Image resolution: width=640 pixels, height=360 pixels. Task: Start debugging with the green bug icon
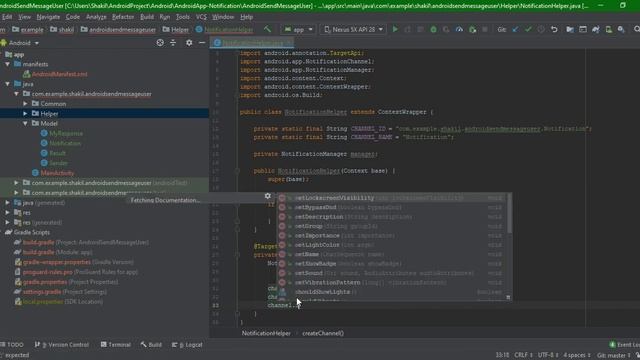(x=433, y=29)
